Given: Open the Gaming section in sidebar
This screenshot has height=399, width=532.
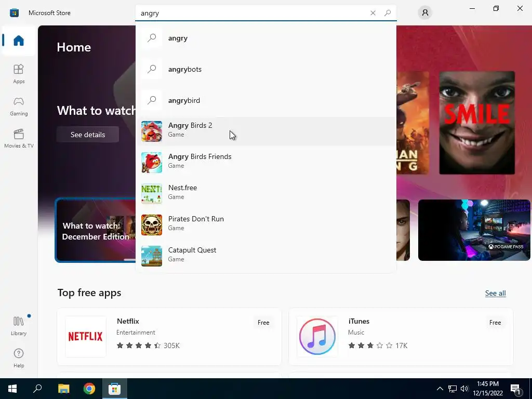Looking at the screenshot, I should [19, 106].
